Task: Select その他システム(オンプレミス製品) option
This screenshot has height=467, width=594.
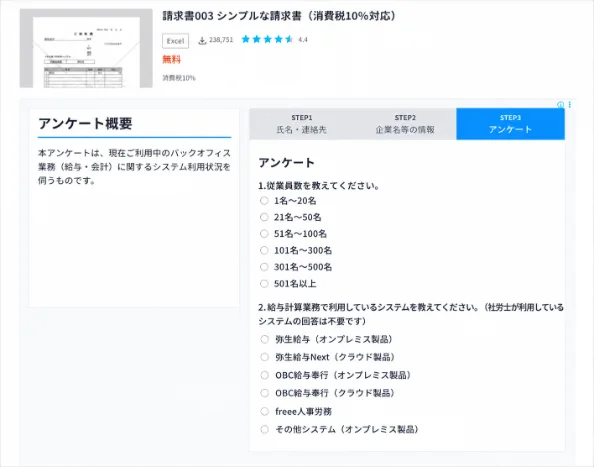Action: tap(264, 429)
